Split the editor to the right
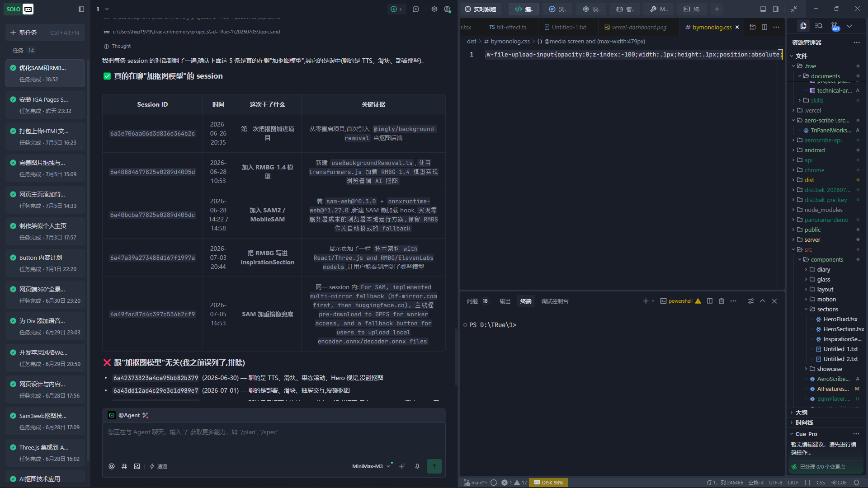The width and height of the screenshot is (868, 488). point(764,27)
